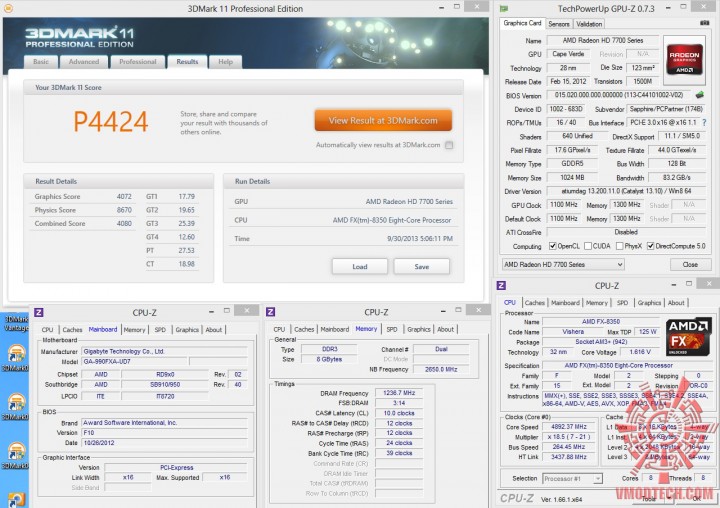
Task: Click the Multiplier value x 18.5 (7 - 21)
Action: point(569,437)
